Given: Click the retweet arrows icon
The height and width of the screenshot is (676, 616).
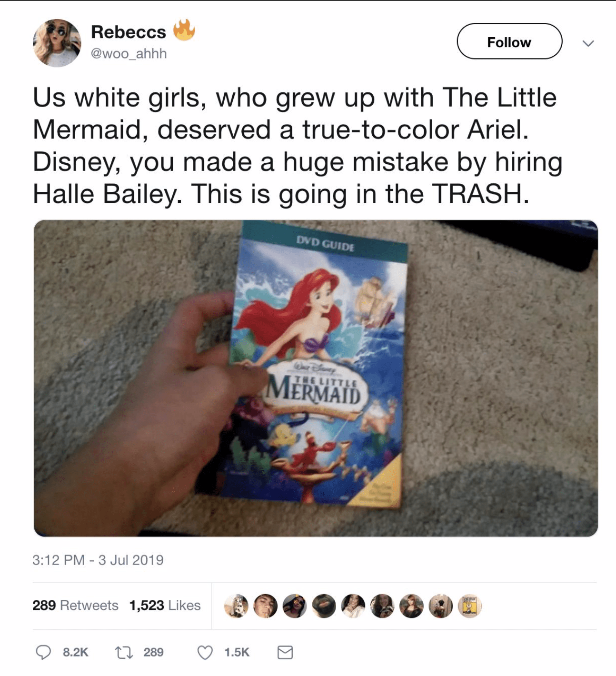Looking at the screenshot, I should pos(124,652).
